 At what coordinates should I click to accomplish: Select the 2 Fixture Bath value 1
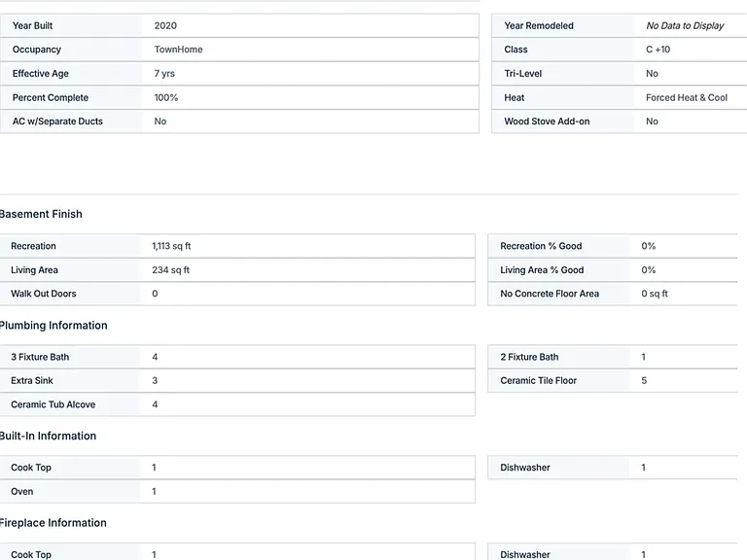[x=644, y=357]
